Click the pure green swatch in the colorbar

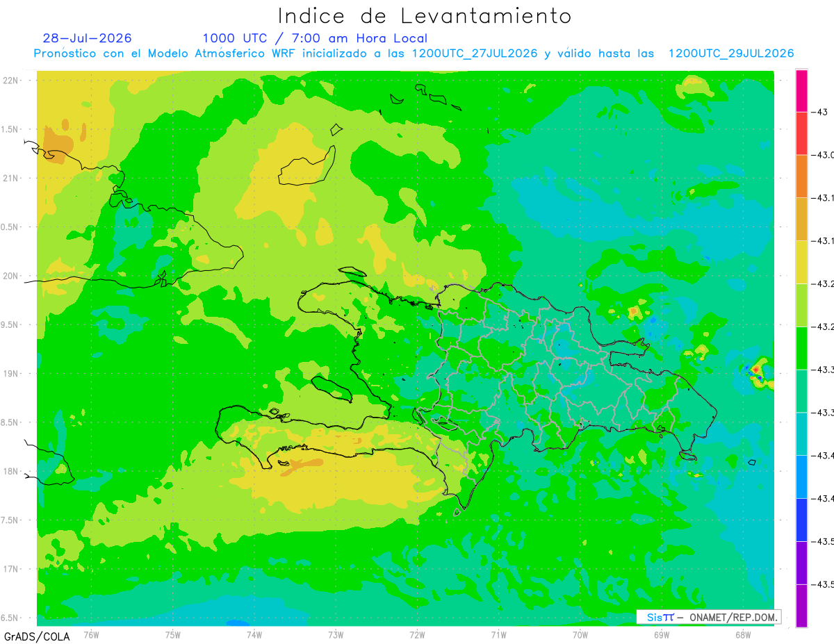point(801,348)
